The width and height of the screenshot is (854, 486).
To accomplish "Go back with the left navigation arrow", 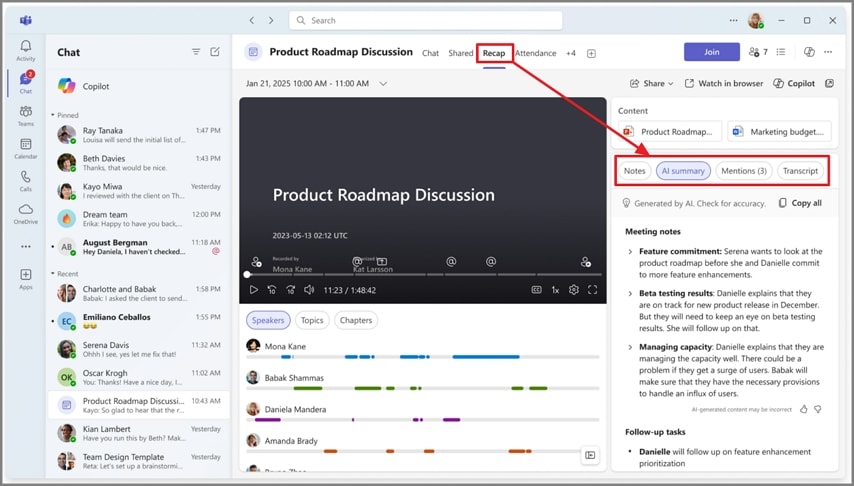I will [252, 20].
